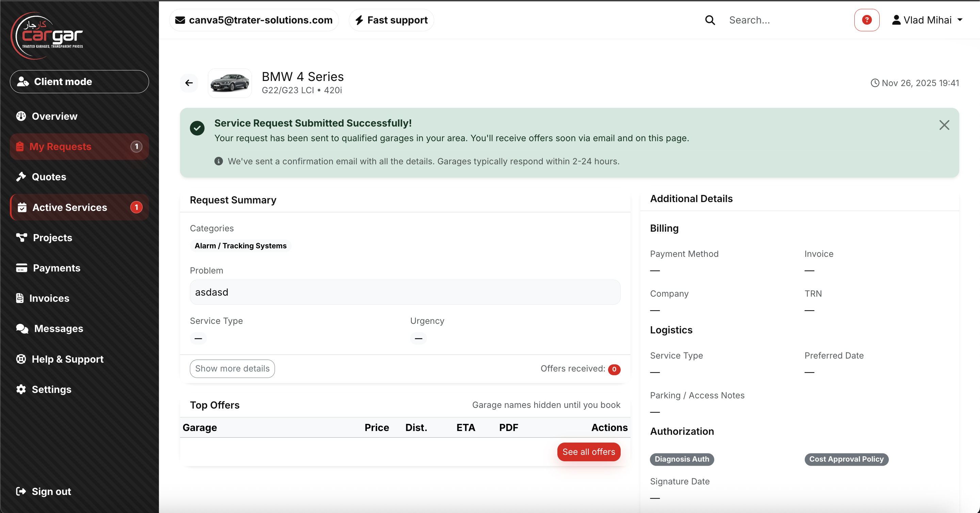Open the Settings page

coord(52,389)
